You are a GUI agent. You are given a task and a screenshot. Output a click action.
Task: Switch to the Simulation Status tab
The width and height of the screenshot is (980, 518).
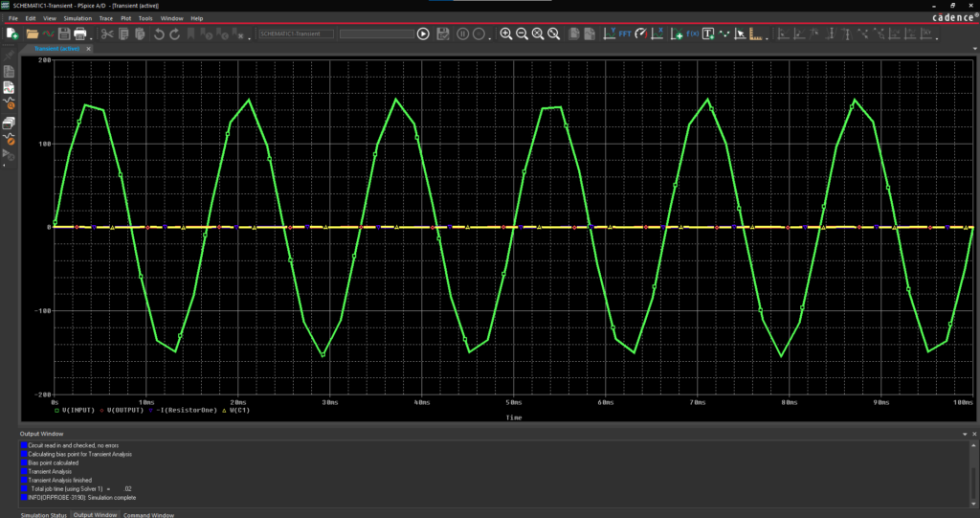[x=44, y=515]
